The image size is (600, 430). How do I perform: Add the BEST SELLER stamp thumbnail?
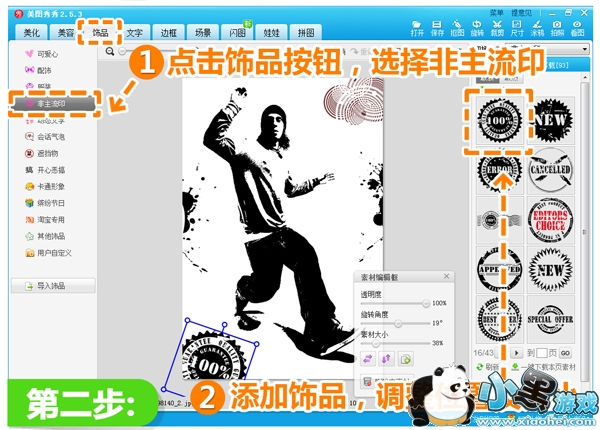[499, 319]
